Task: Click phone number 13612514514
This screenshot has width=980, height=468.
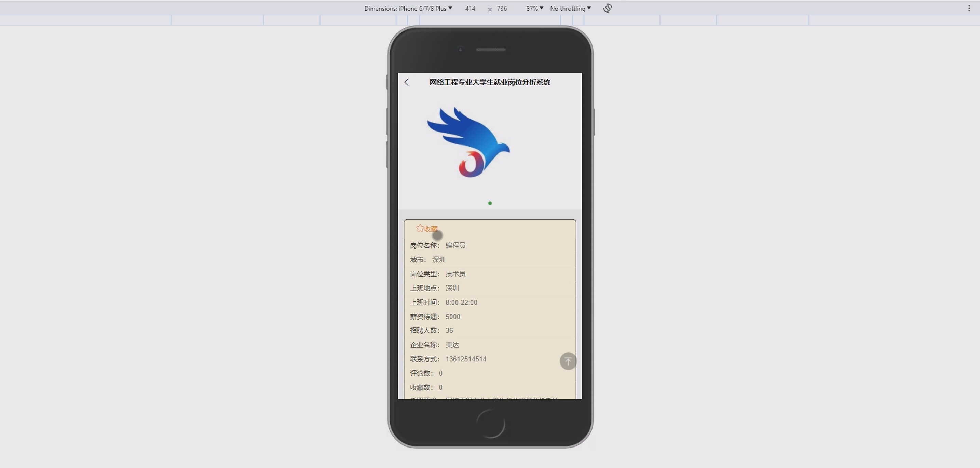Action: click(466, 359)
